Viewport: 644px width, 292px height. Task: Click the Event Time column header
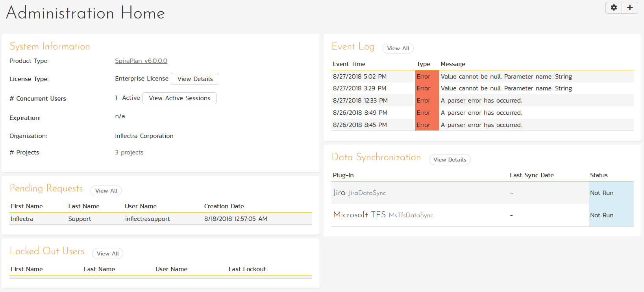pyautogui.click(x=349, y=64)
